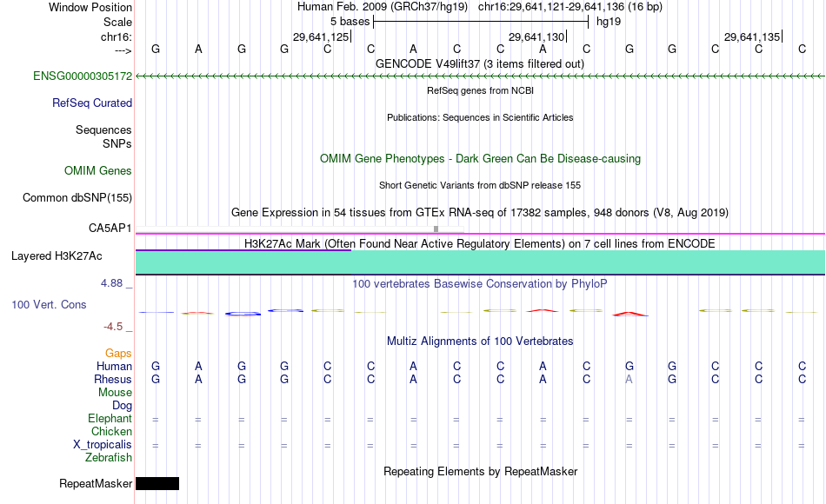Click the Rhesus species row label
The height and width of the screenshot is (504, 826).
coord(113,380)
